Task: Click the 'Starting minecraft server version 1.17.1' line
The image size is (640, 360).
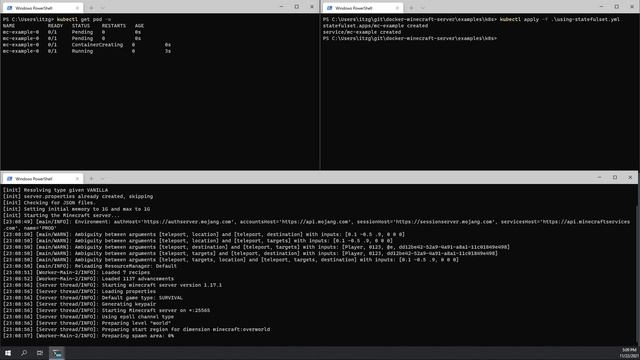Action: [x=112, y=285]
